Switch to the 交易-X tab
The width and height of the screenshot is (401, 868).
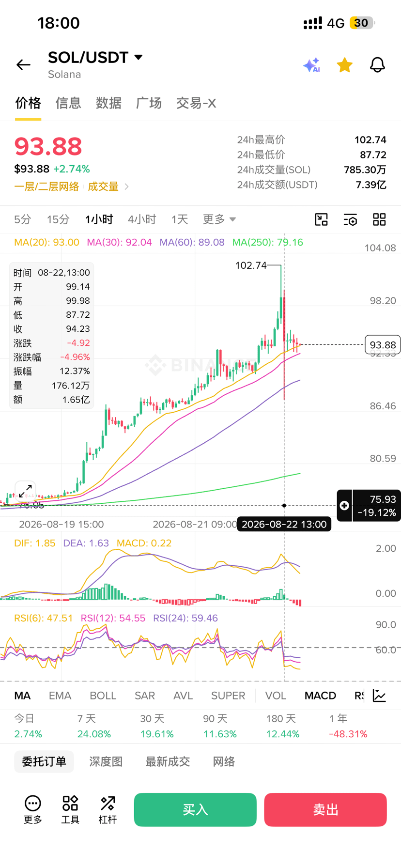point(196,103)
